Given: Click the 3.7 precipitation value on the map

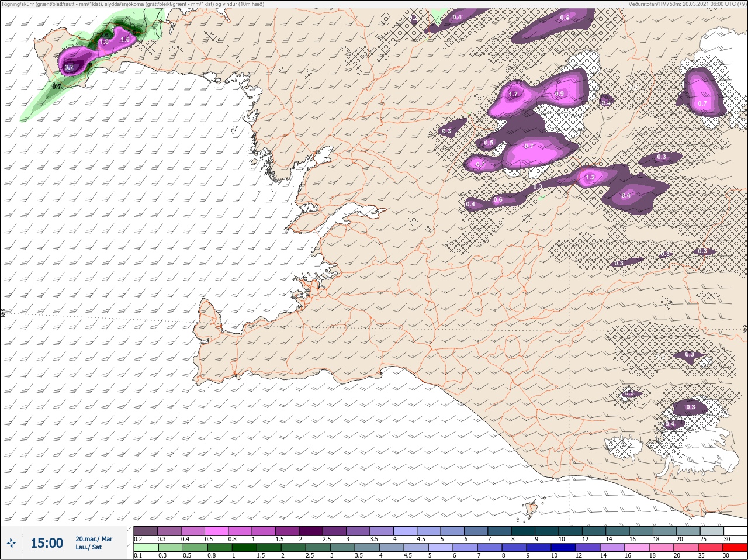Looking at the screenshot, I should click(x=69, y=67).
